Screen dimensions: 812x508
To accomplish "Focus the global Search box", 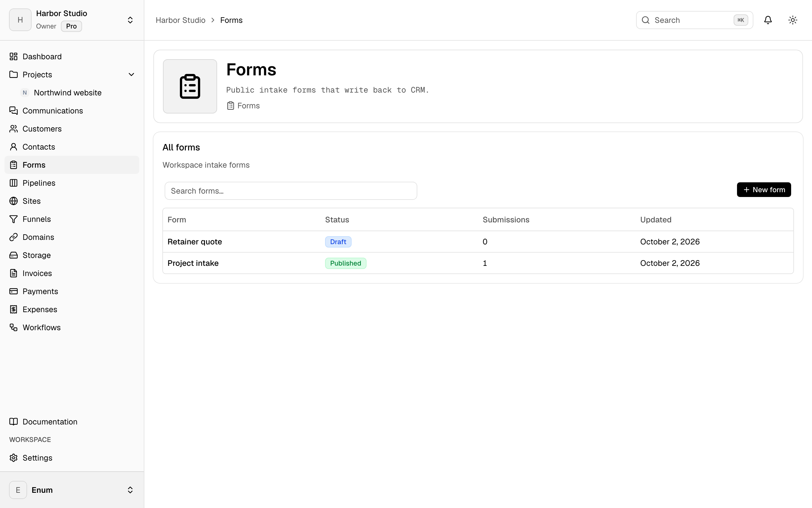I will tap(694, 20).
